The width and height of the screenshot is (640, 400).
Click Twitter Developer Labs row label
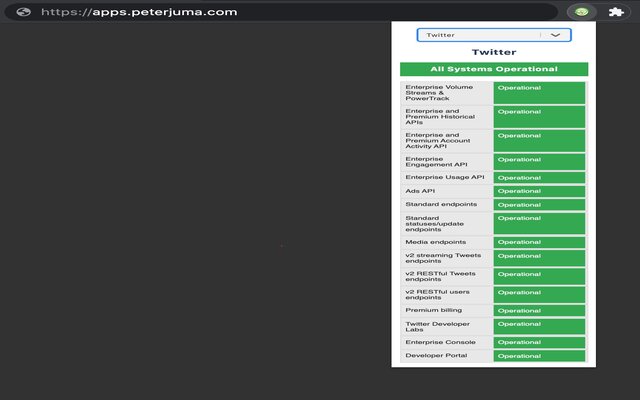click(x=446, y=327)
